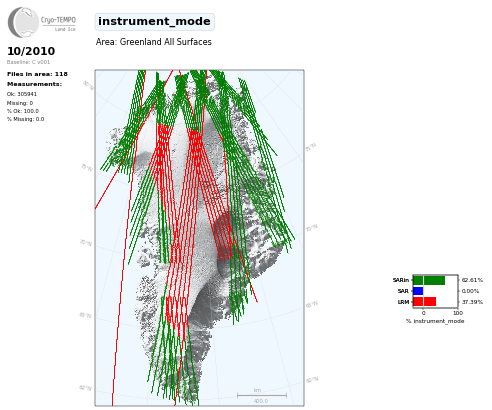Click the 37.39% LRM percentage value
The image size is (492, 410).
[472, 302]
